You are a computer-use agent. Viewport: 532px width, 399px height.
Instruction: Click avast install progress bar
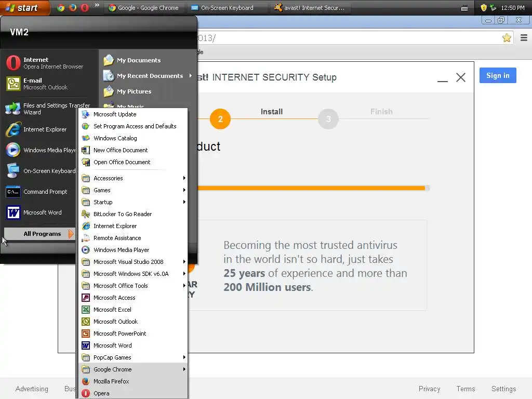click(313, 188)
